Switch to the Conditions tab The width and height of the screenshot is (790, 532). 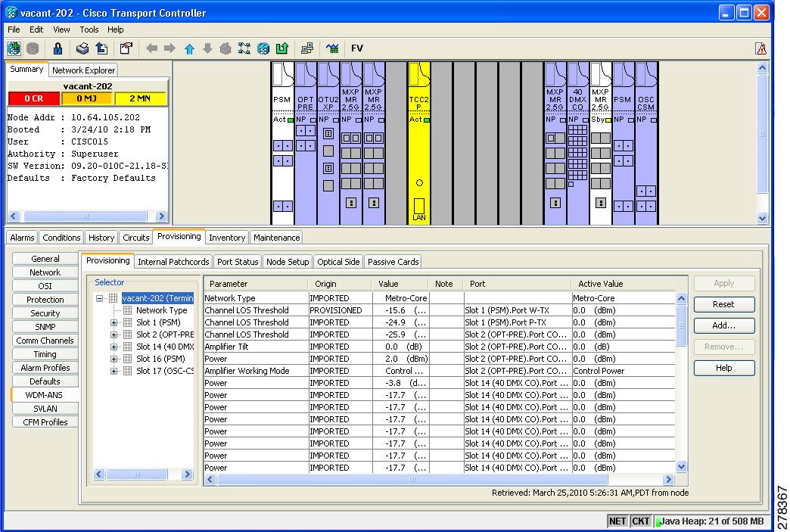61,238
